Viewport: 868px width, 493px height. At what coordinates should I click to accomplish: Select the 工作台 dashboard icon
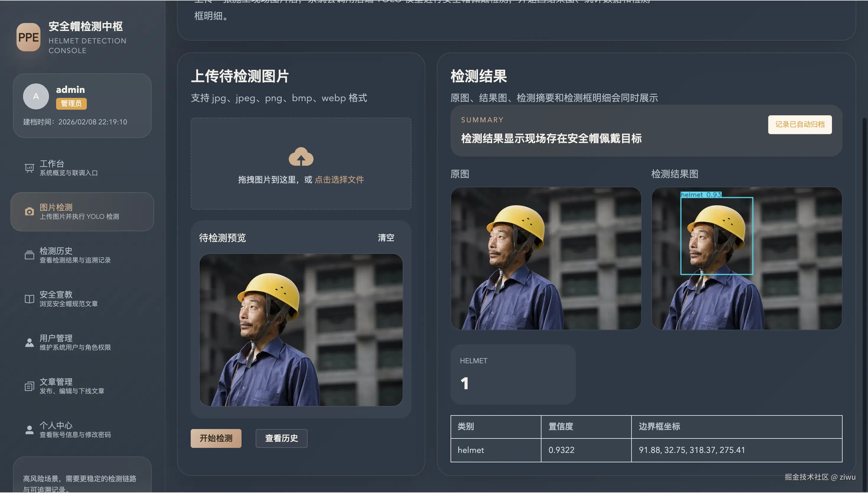point(29,167)
